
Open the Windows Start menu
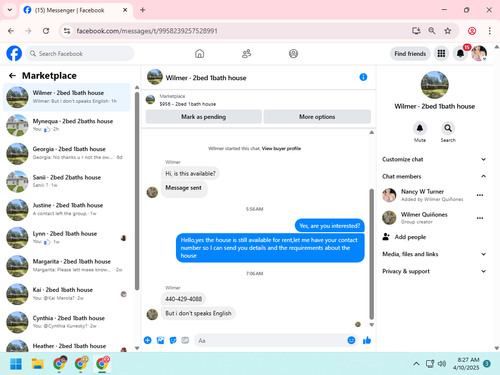pyautogui.click(x=16, y=364)
